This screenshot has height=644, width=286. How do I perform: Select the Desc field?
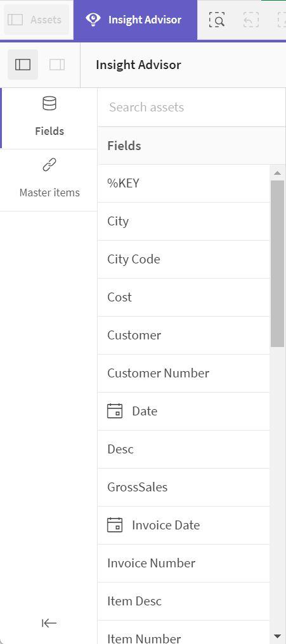tap(183, 450)
